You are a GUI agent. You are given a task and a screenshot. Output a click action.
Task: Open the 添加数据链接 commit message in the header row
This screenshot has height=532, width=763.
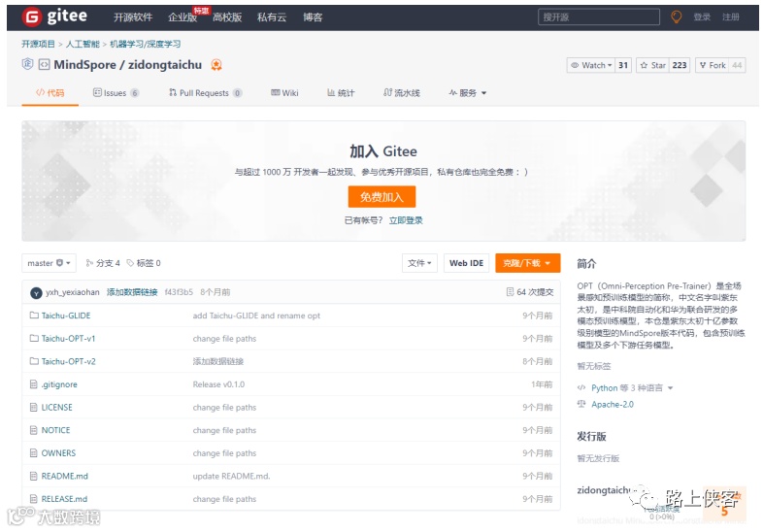132,292
